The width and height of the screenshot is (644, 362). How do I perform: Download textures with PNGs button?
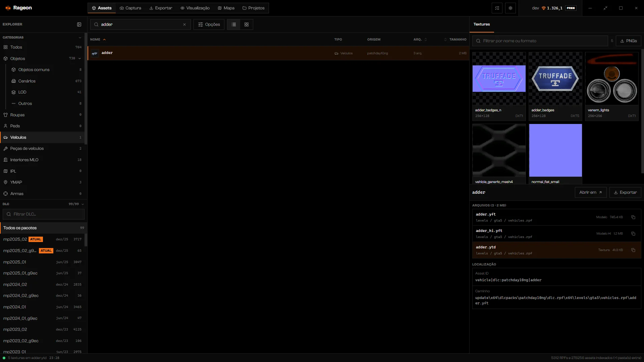pos(629,41)
